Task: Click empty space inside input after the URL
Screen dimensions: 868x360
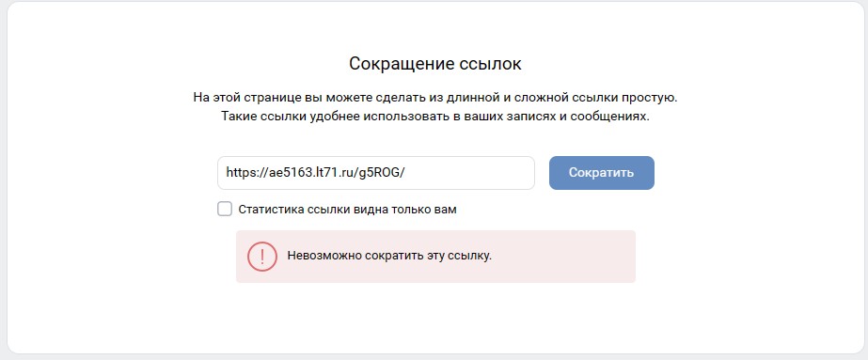Action: (x=469, y=173)
